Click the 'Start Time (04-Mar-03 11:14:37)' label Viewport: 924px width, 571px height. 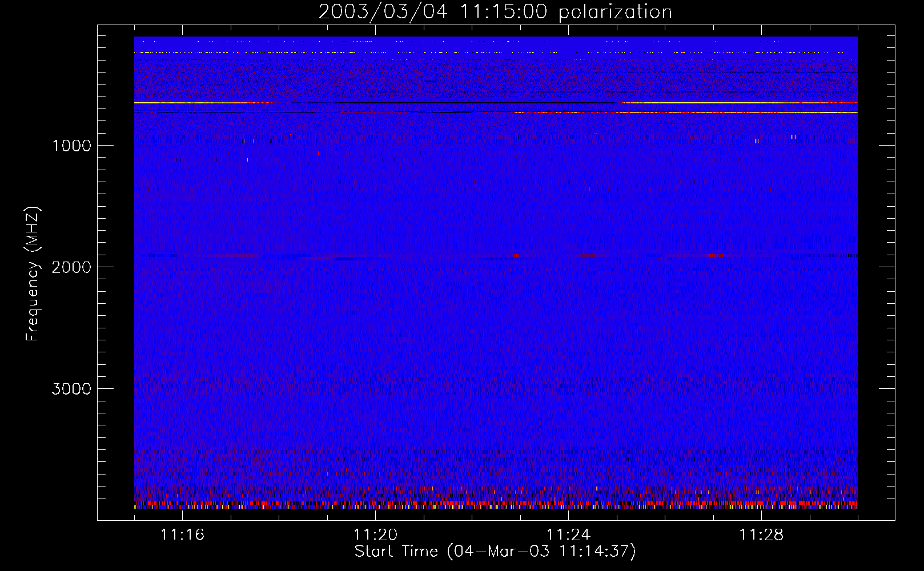(495, 552)
